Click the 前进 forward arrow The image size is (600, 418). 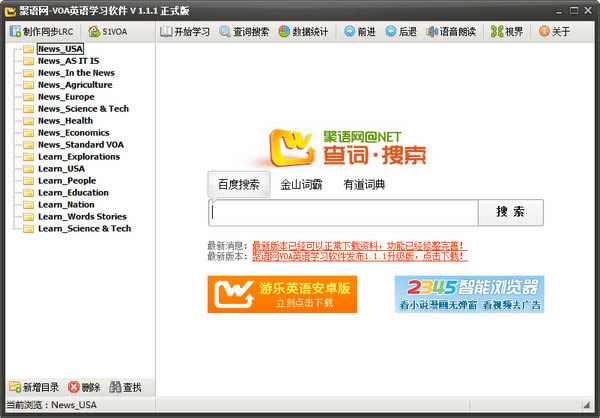click(360, 31)
